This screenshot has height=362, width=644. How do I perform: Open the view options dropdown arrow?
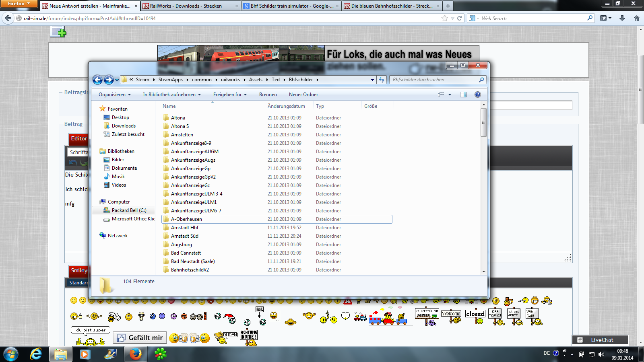(x=450, y=95)
